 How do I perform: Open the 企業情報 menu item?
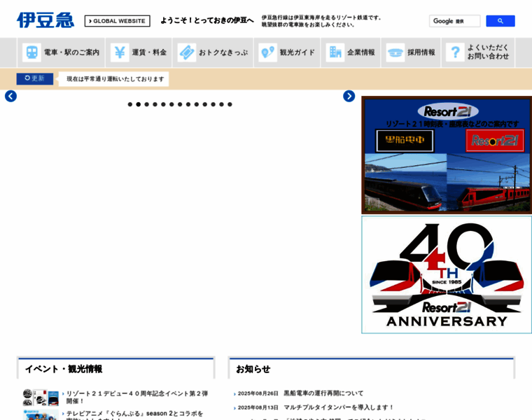(x=351, y=52)
